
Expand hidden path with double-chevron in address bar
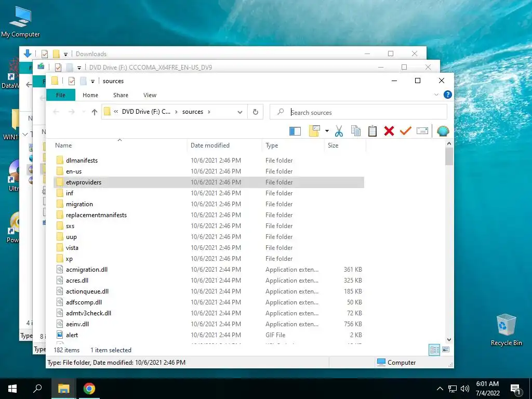click(116, 112)
